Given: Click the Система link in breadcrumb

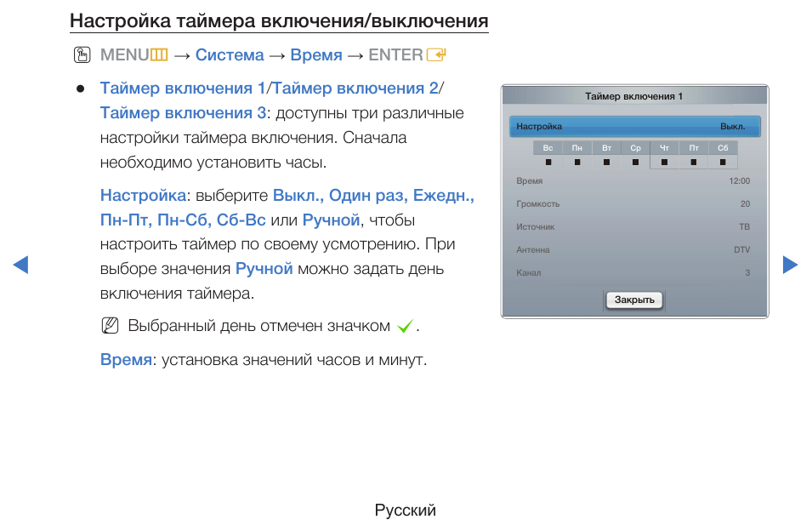Looking at the screenshot, I should pyautogui.click(x=230, y=55).
